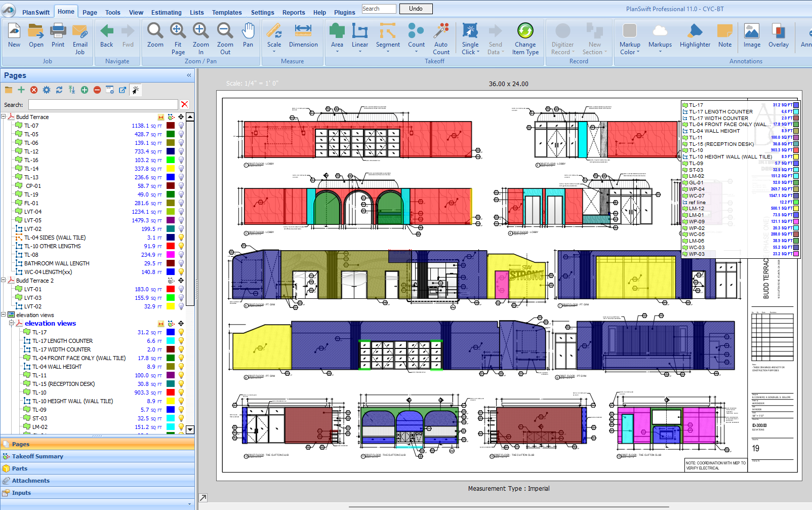Navigate Back with the green arrow
The width and height of the screenshot is (812, 510).
pyautogui.click(x=107, y=31)
